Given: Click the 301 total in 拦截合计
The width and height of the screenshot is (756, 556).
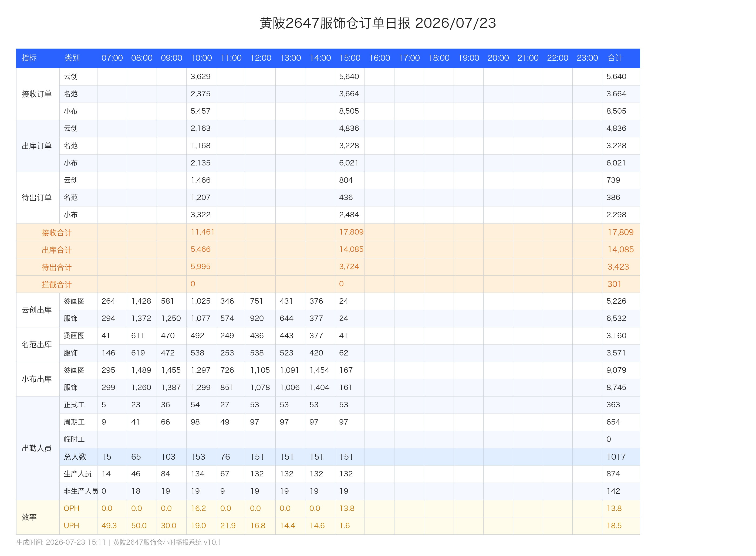Looking at the screenshot, I should pos(614,284).
